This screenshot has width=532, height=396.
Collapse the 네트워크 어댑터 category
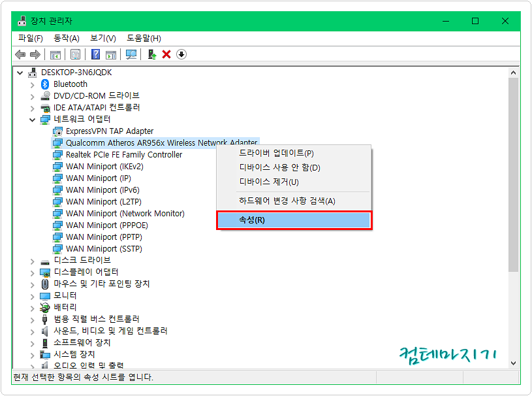coord(32,120)
